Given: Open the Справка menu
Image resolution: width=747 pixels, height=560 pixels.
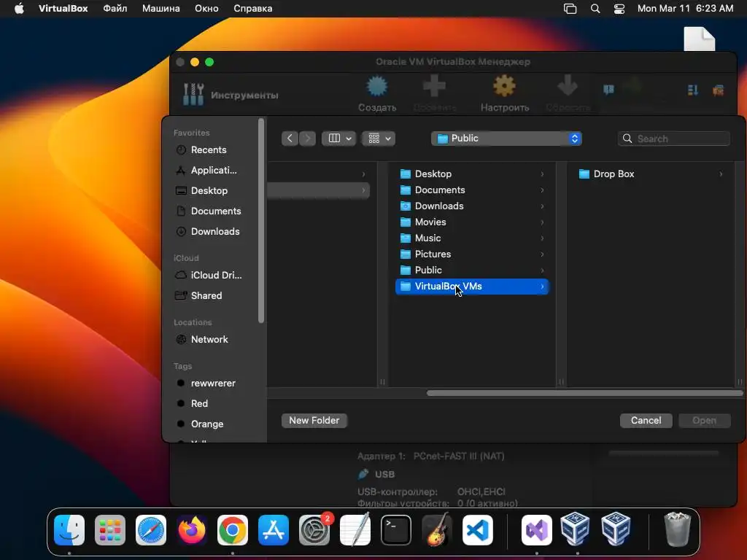Looking at the screenshot, I should tap(252, 9).
